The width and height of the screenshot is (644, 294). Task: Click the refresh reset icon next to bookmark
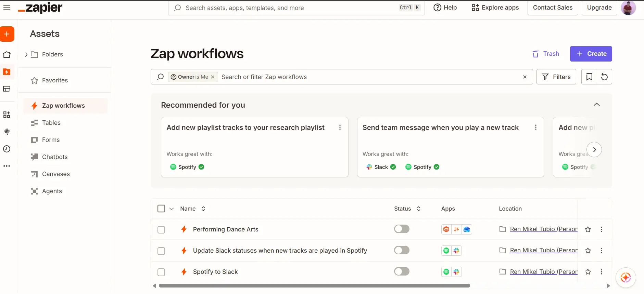[x=605, y=77]
